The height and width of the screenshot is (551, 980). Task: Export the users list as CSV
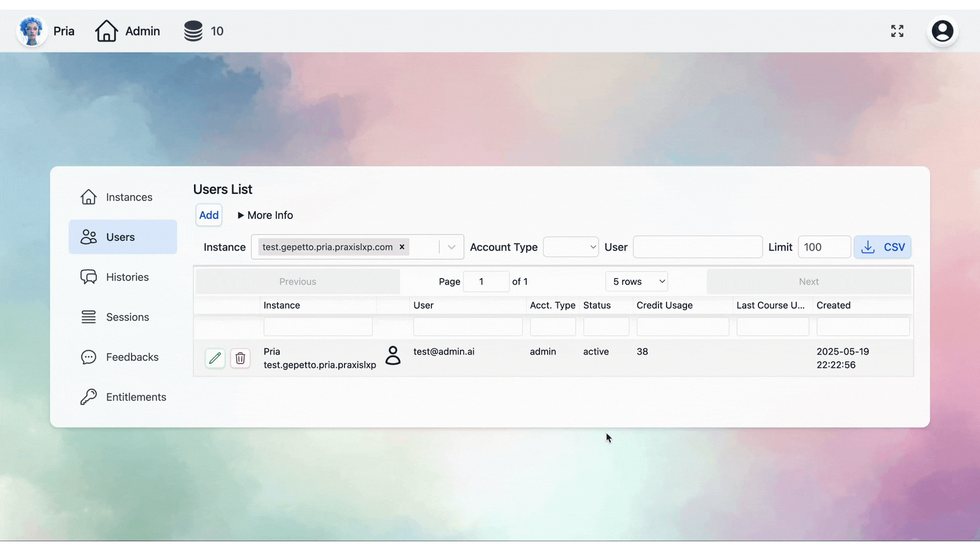coord(883,247)
